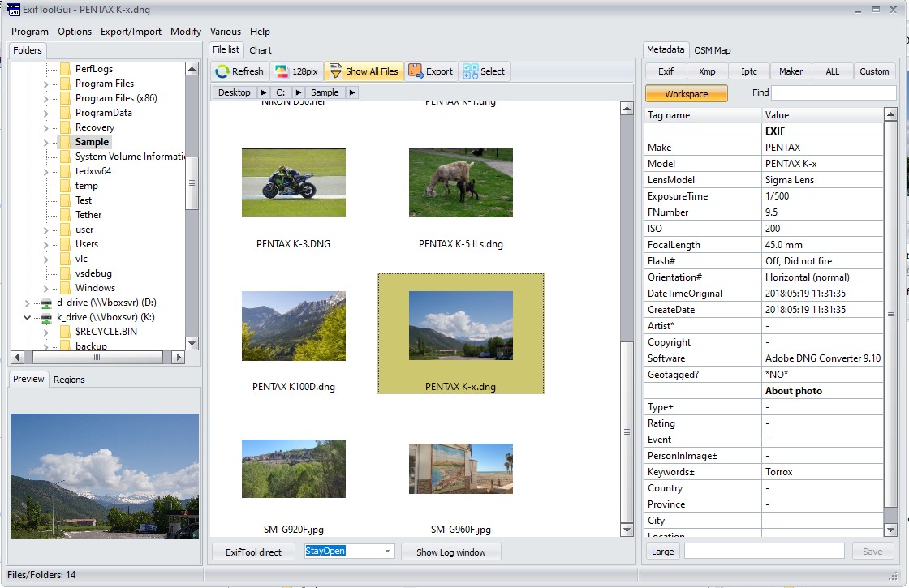Collapse the k_drive (\\Vboxsvr) node
Screen dimensions: 909x588
(28, 317)
